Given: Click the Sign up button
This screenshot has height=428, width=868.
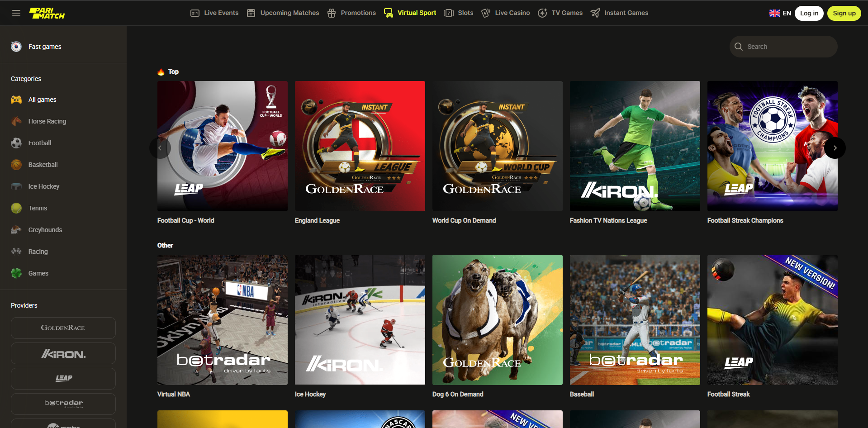Looking at the screenshot, I should coord(844,13).
